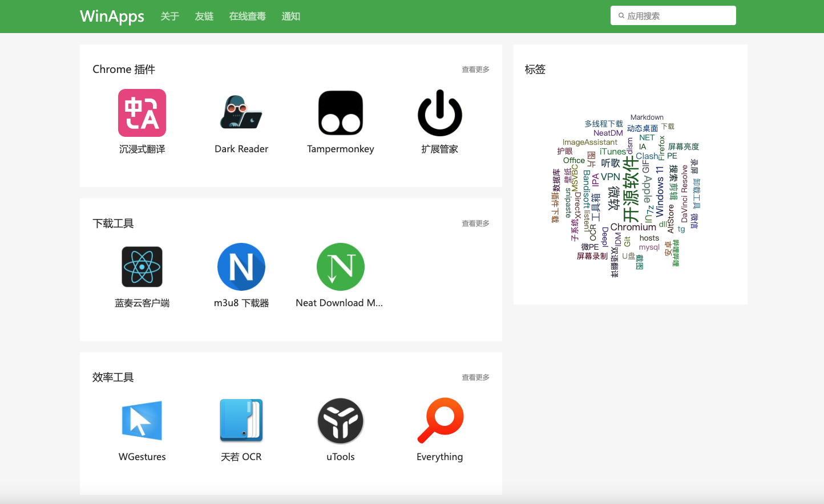Select 在线查看 in the top navigation

pos(248,17)
